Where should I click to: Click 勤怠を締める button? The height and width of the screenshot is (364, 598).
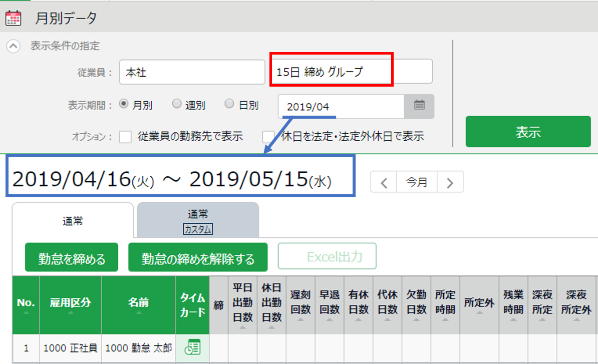(x=72, y=258)
